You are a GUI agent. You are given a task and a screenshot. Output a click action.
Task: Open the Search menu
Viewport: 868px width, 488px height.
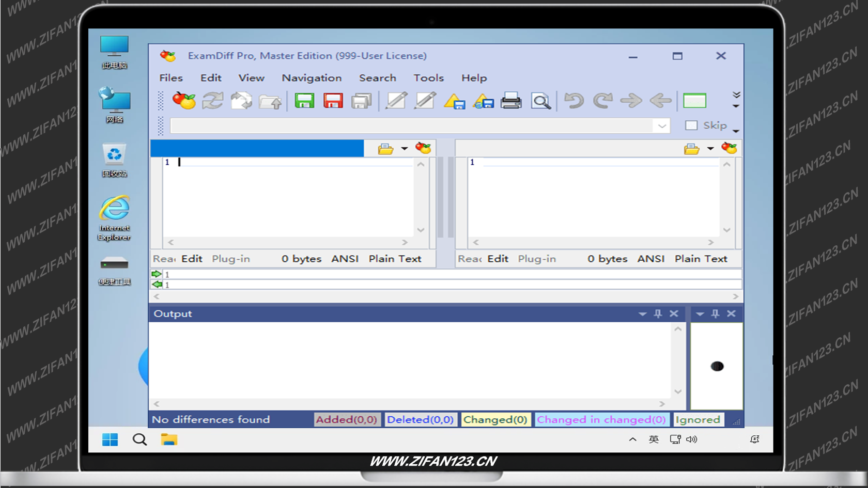[x=378, y=78]
